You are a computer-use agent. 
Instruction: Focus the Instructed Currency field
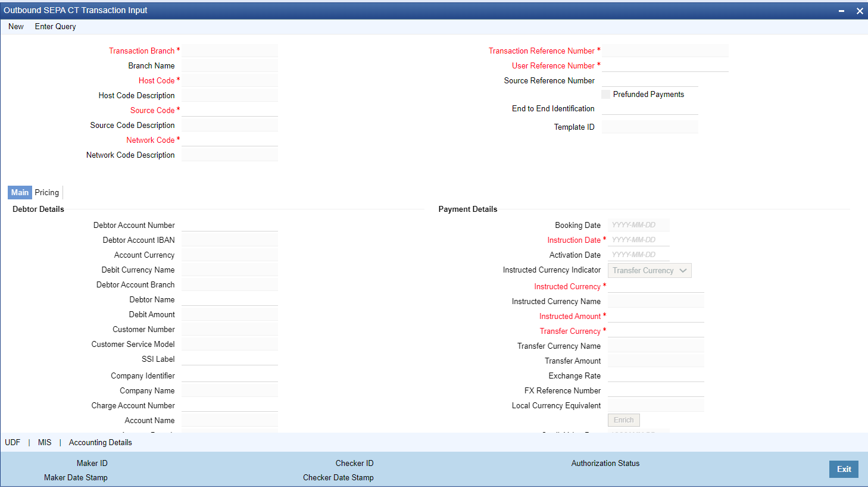point(656,286)
